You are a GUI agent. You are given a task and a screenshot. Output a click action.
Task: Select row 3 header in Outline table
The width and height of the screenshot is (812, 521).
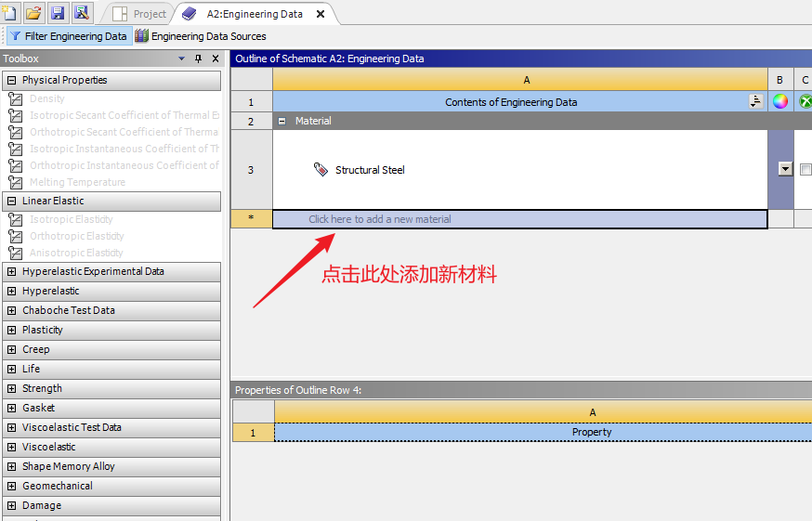(x=252, y=170)
